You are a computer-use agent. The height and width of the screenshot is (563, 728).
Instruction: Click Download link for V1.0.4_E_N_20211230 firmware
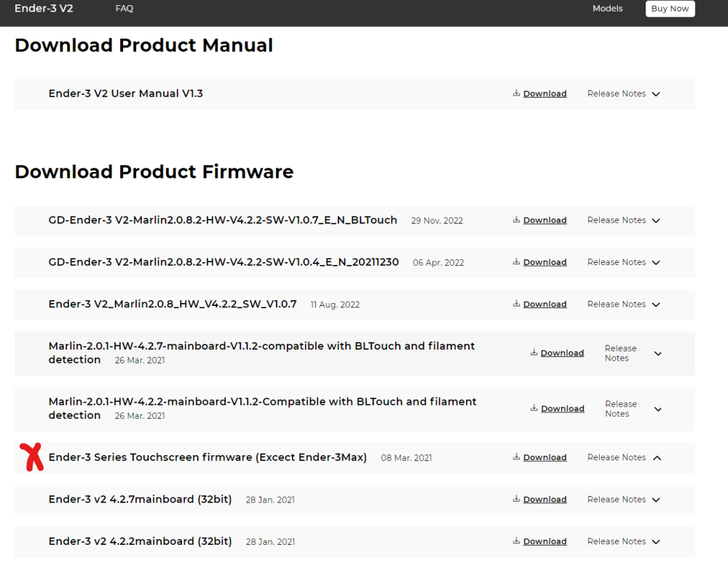[x=545, y=263]
